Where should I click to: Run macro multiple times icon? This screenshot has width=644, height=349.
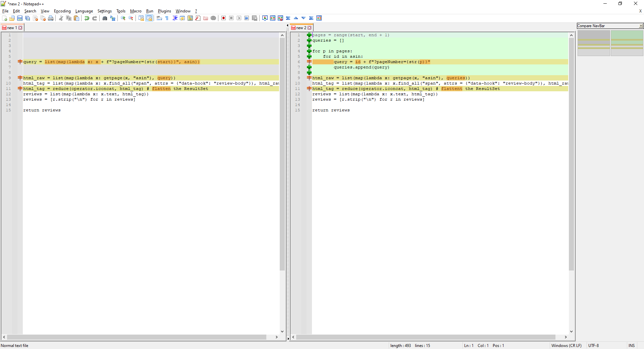point(247,18)
